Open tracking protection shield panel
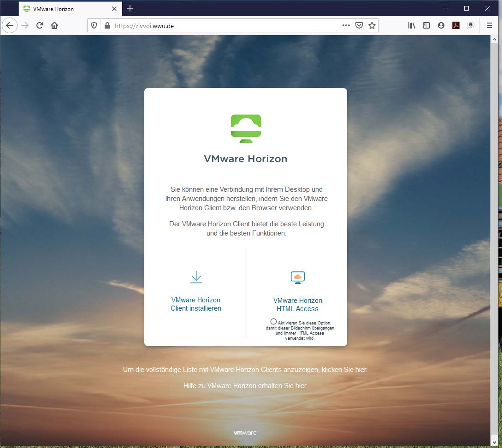This screenshot has height=448, width=502. click(x=94, y=26)
